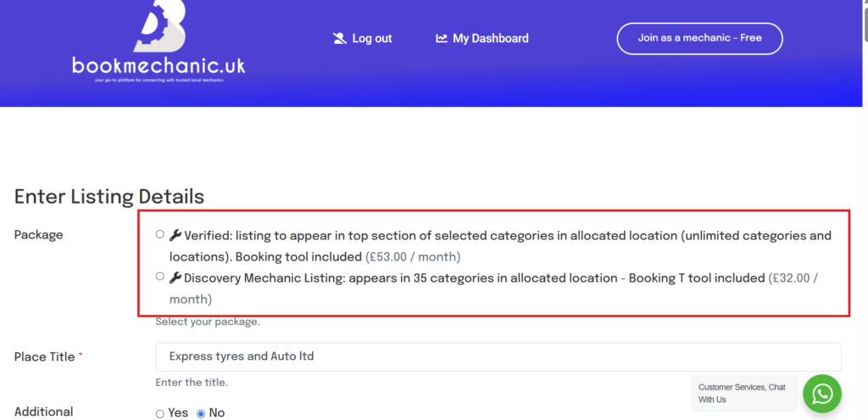Click the Customer Services, Chat With Us label

742,393
